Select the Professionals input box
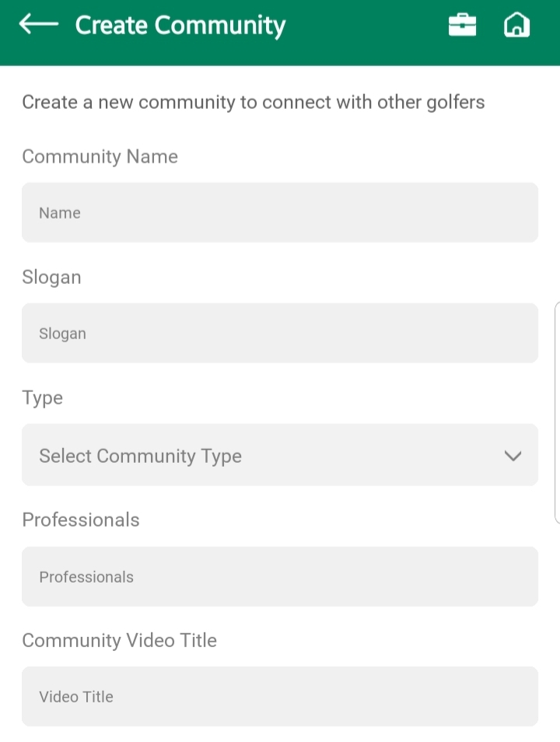The width and height of the screenshot is (560, 742). click(280, 576)
